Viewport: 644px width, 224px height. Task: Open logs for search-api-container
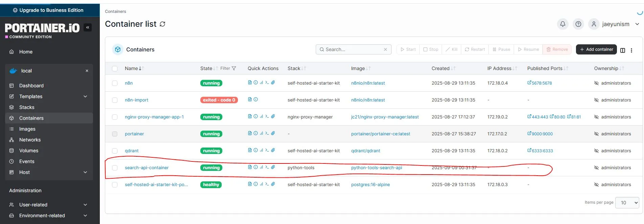point(250,167)
